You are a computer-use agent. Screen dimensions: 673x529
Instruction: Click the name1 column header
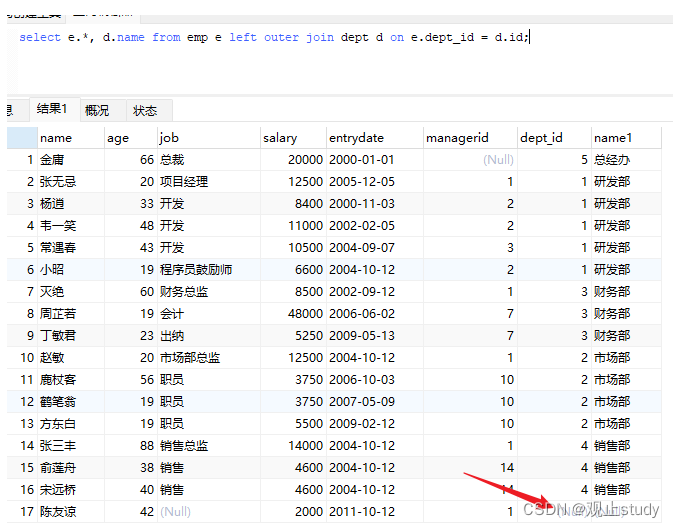pos(626,138)
